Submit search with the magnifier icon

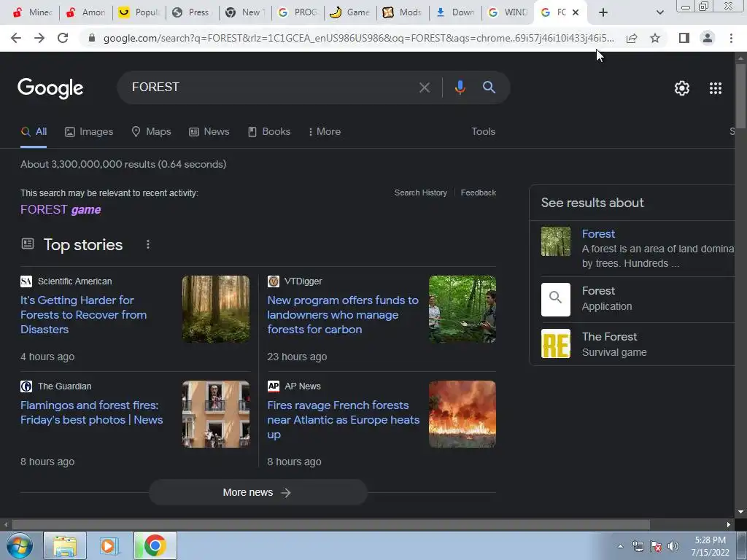[x=489, y=87]
